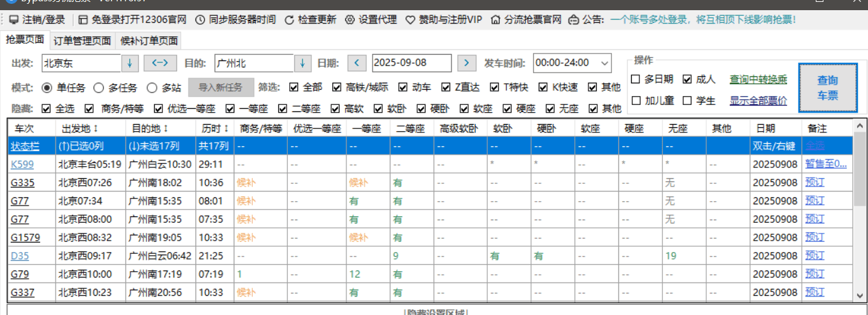Click the 导入新任务 button
Image resolution: width=868 pixels, height=315 pixels.
[220, 87]
